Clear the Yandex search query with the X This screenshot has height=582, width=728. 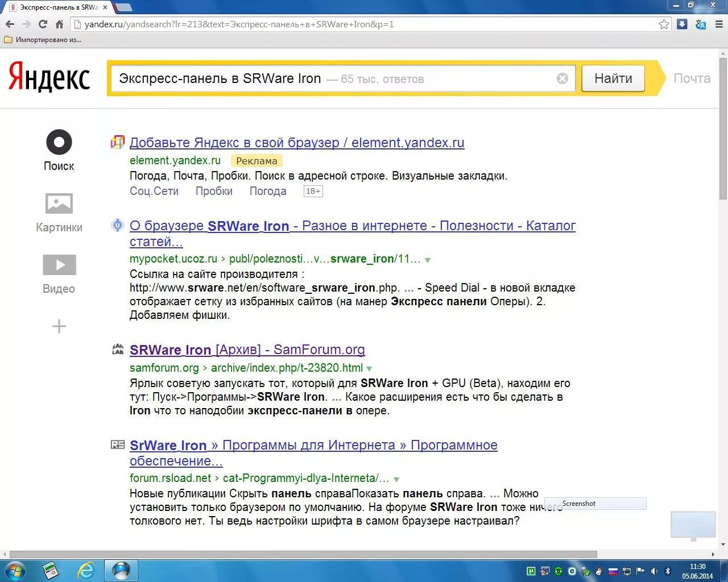562,78
